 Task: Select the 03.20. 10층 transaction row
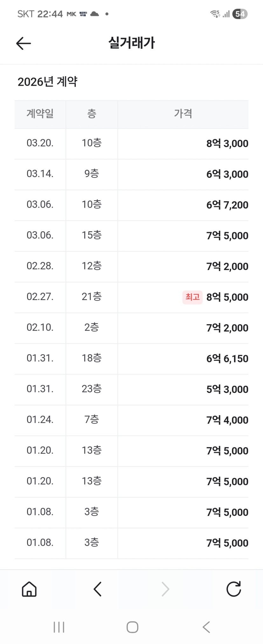coord(131,143)
